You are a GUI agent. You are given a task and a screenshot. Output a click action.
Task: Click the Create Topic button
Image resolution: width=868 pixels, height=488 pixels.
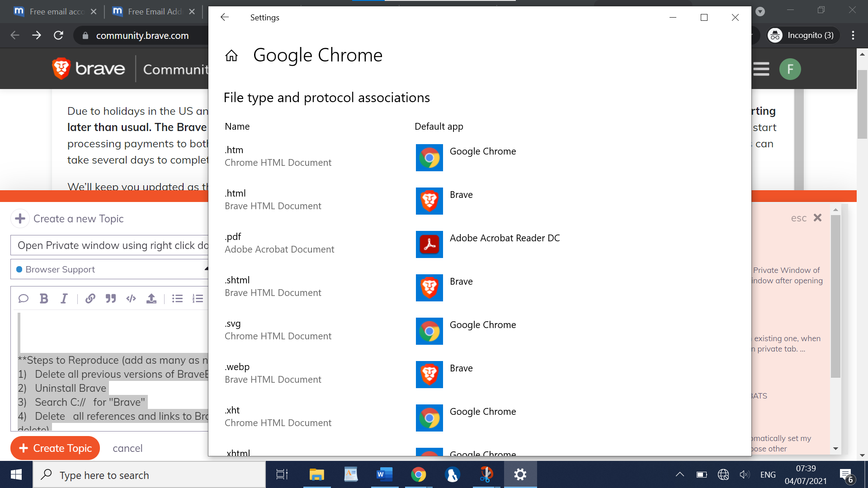(x=55, y=448)
